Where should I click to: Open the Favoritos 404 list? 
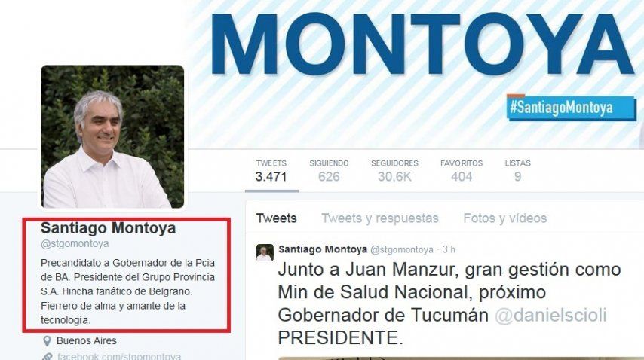click(462, 170)
